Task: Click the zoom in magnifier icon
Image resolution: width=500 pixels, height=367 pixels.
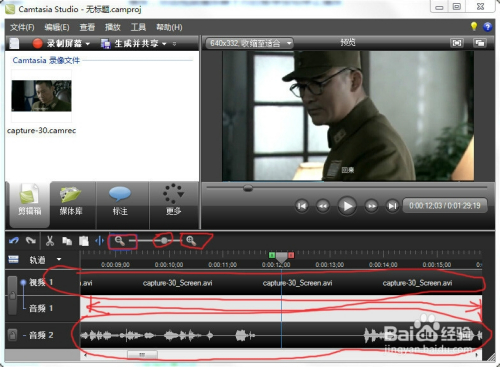Action: click(x=191, y=241)
